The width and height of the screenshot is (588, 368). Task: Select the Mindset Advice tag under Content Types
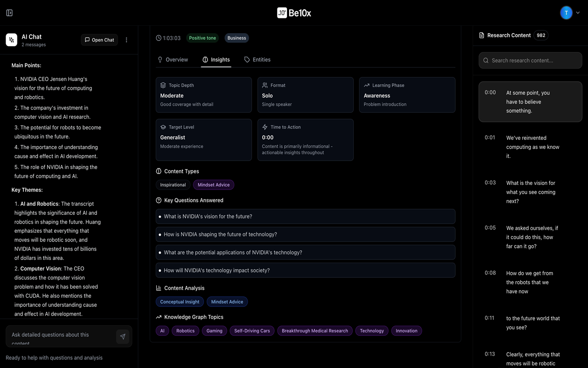coord(214,185)
